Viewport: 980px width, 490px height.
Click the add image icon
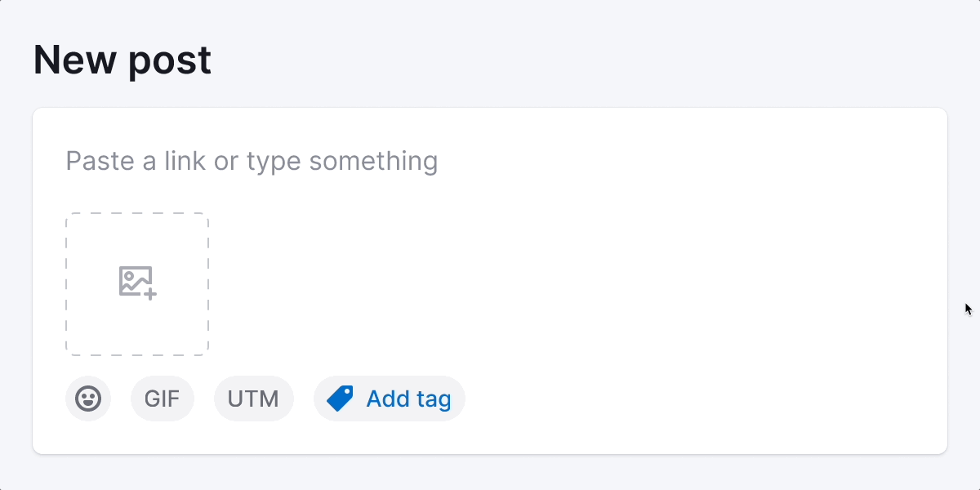tap(136, 282)
